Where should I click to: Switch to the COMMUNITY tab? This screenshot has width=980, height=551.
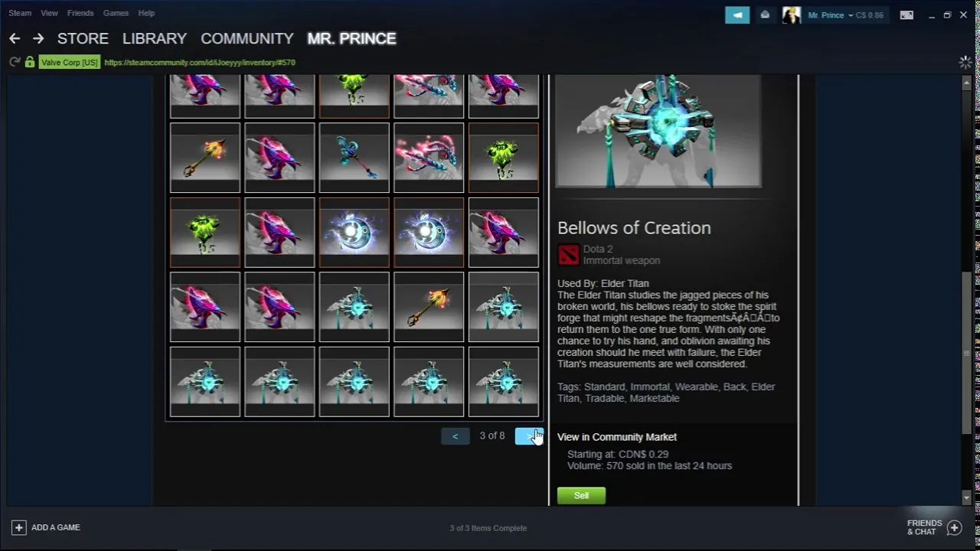coord(247,38)
